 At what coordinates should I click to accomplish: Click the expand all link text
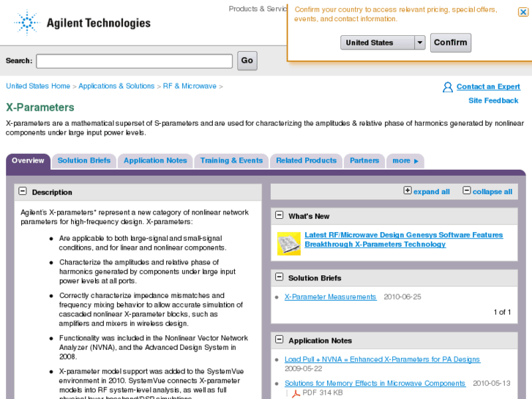click(431, 192)
